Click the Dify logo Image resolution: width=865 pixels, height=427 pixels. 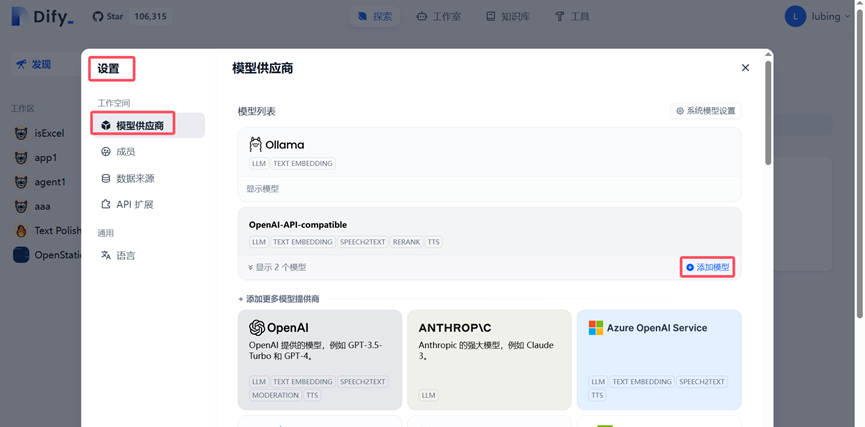tap(42, 17)
